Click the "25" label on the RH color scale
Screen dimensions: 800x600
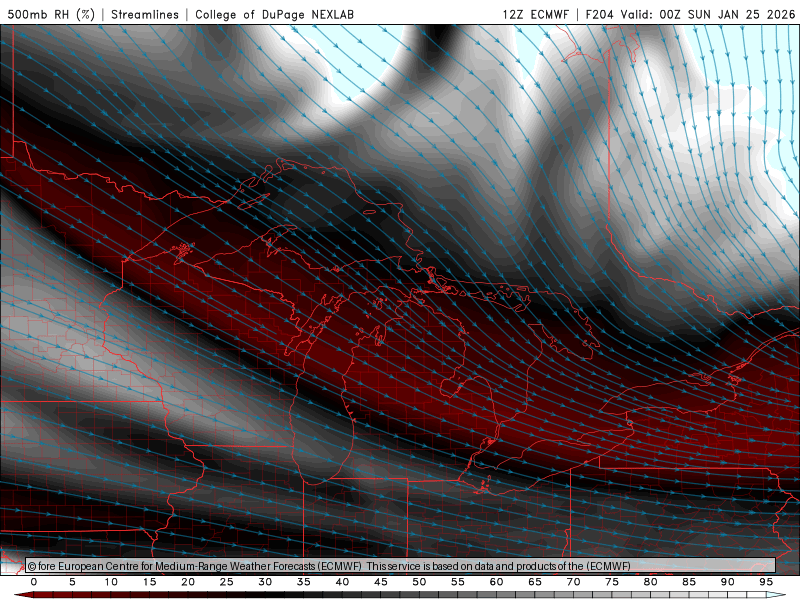click(x=226, y=582)
